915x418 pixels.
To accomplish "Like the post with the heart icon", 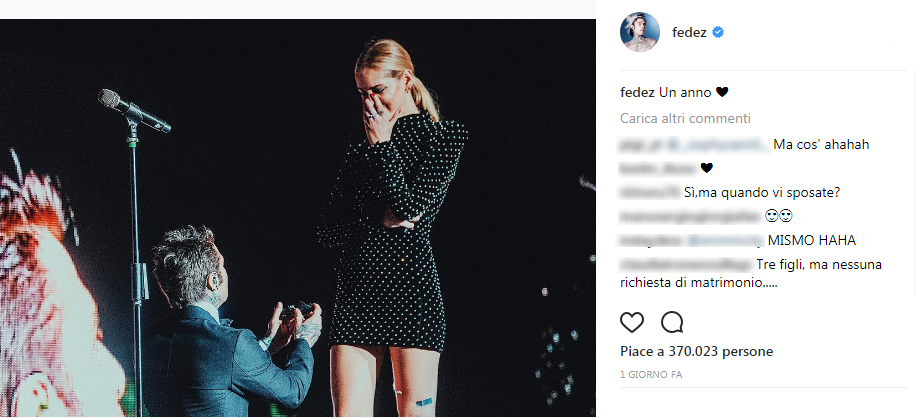I will click(x=632, y=322).
